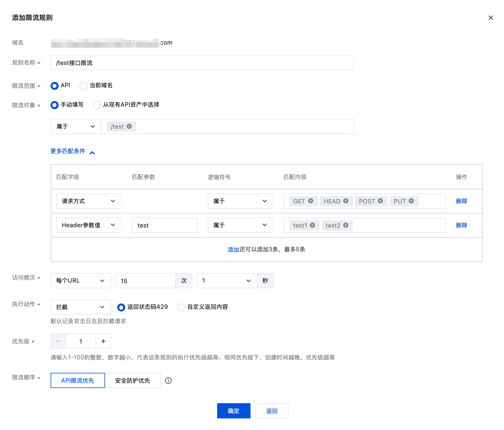Image resolution: width=504 pixels, height=430 pixels.
Task: Open the 每个URL frequency dropdown
Action: click(x=81, y=281)
